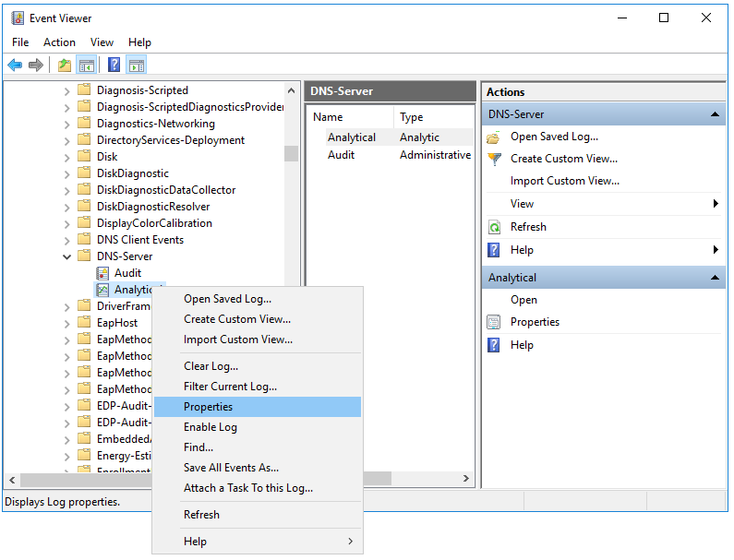
Task: Open Help submenu arrow in the context menu
Action: pos(350,542)
